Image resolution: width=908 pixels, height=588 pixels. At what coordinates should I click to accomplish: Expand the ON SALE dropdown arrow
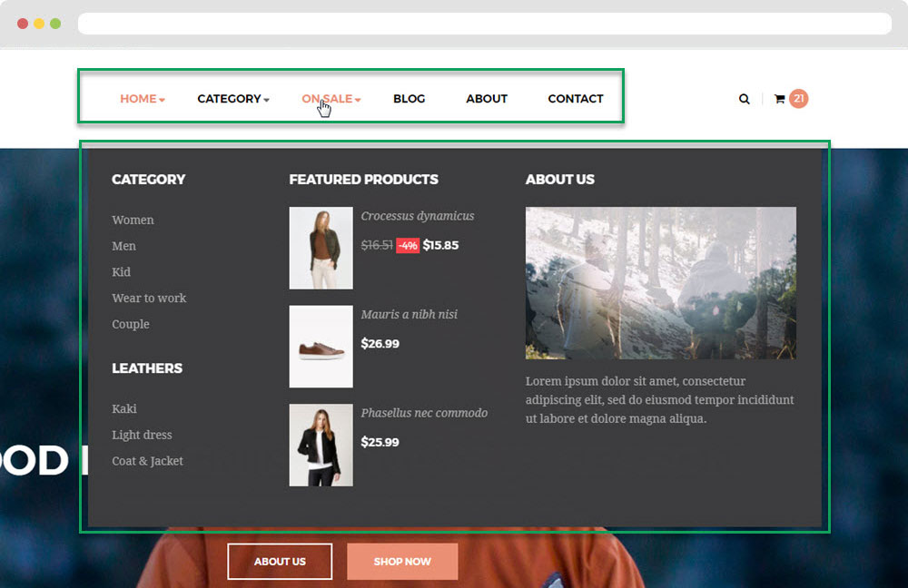[x=358, y=100]
